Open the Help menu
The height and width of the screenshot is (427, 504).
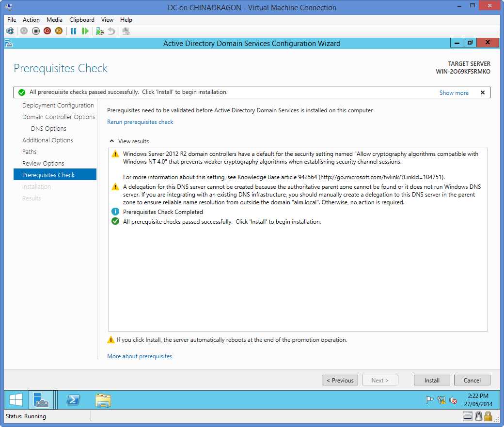tap(126, 19)
